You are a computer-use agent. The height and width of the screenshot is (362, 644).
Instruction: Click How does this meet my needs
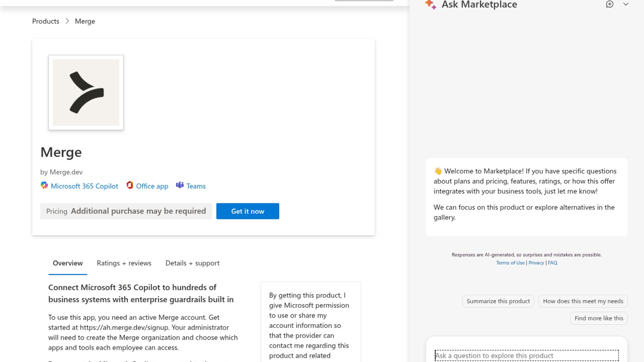(583, 301)
